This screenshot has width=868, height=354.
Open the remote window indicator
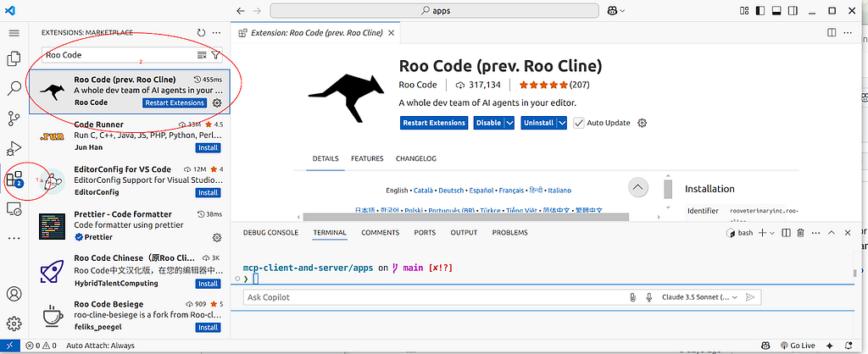pos(10,346)
